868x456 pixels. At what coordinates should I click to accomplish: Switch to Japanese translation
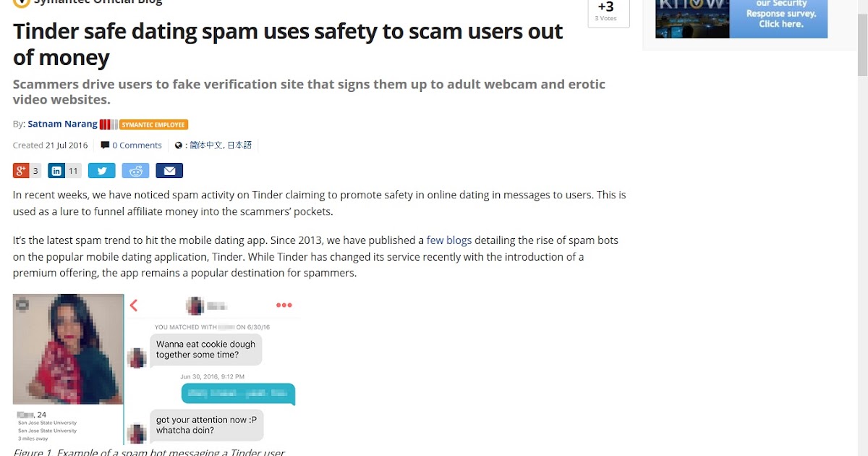[x=239, y=145]
